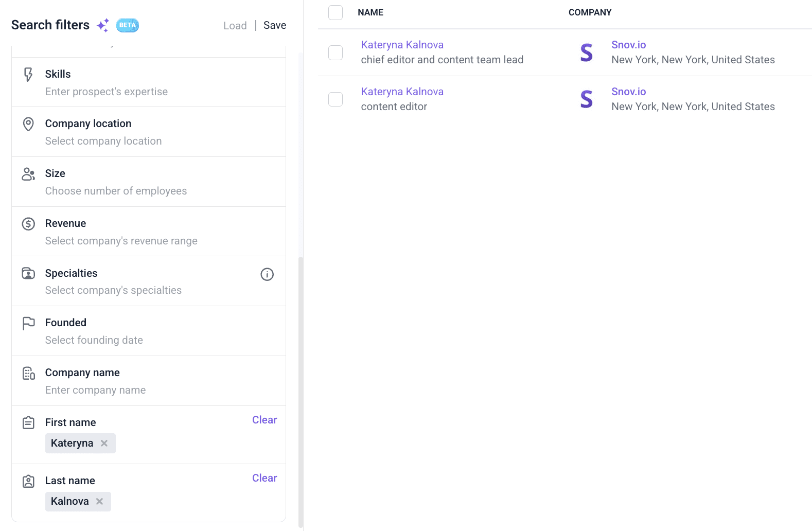812x531 pixels.
Task: Clear the First name filter
Action: (264, 420)
